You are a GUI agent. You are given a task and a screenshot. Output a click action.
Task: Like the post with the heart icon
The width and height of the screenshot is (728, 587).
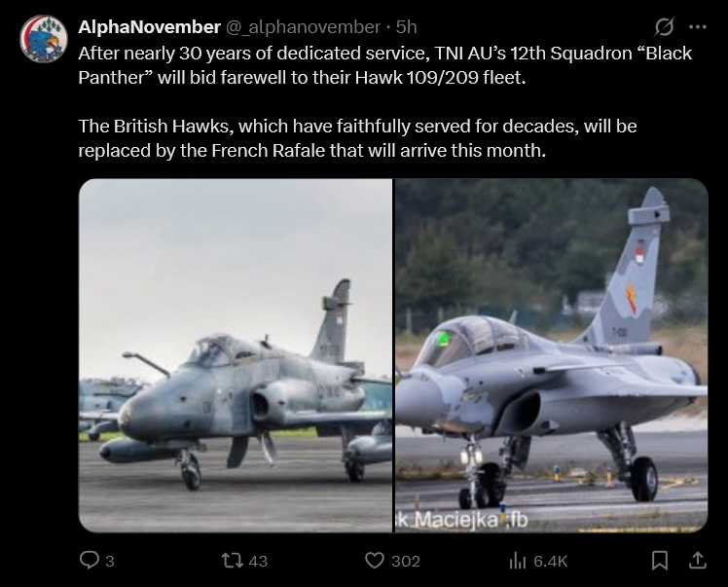[374, 560]
